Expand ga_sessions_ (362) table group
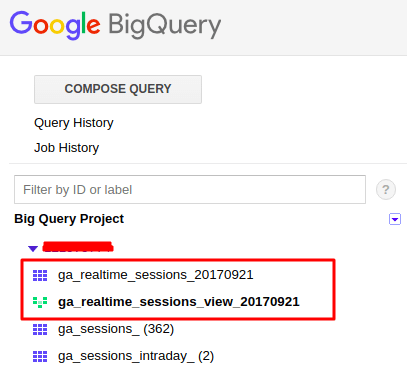The width and height of the screenshot is (407, 372). click(116, 329)
